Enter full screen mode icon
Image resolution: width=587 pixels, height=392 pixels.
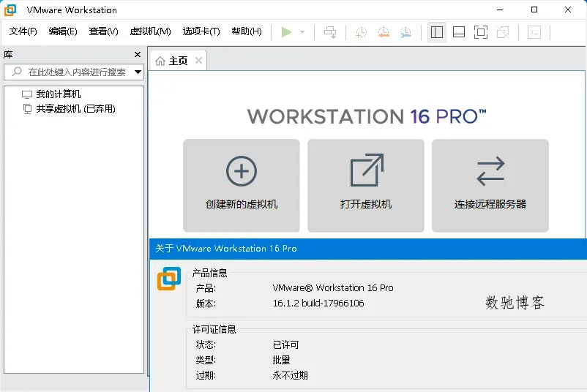(x=481, y=32)
